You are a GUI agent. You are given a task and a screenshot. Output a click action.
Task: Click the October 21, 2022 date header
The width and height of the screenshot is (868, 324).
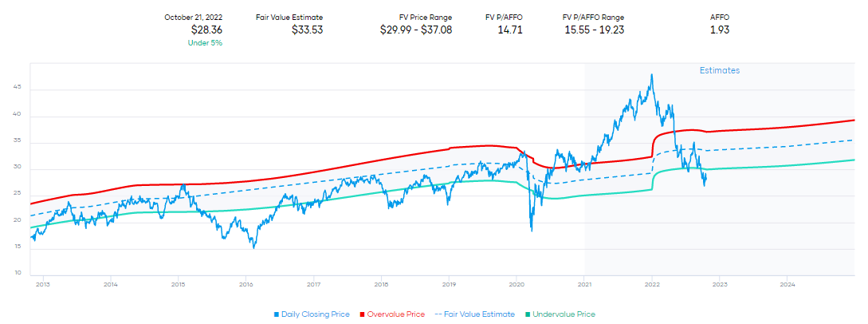point(193,17)
